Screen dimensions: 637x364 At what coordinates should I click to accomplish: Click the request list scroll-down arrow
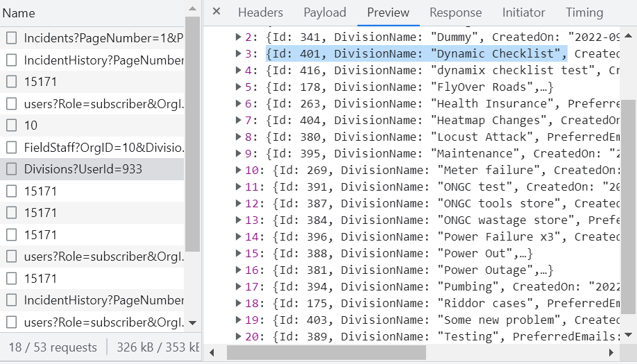pyautogui.click(x=192, y=323)
